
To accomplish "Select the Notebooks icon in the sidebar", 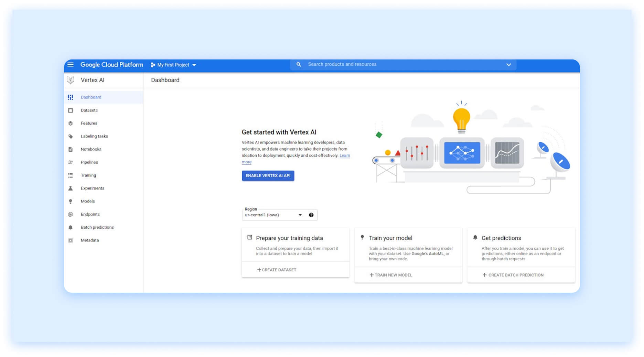I will pos(71,149).
